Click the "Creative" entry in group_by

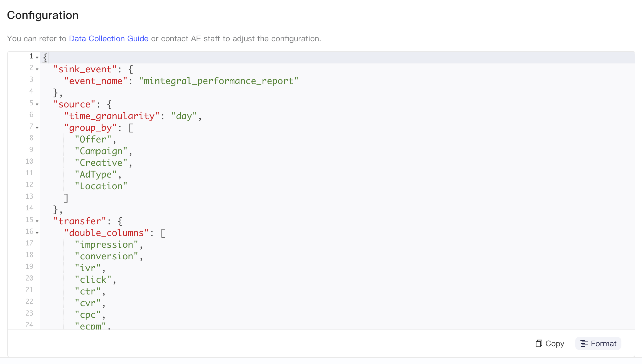tap(101, 163)
